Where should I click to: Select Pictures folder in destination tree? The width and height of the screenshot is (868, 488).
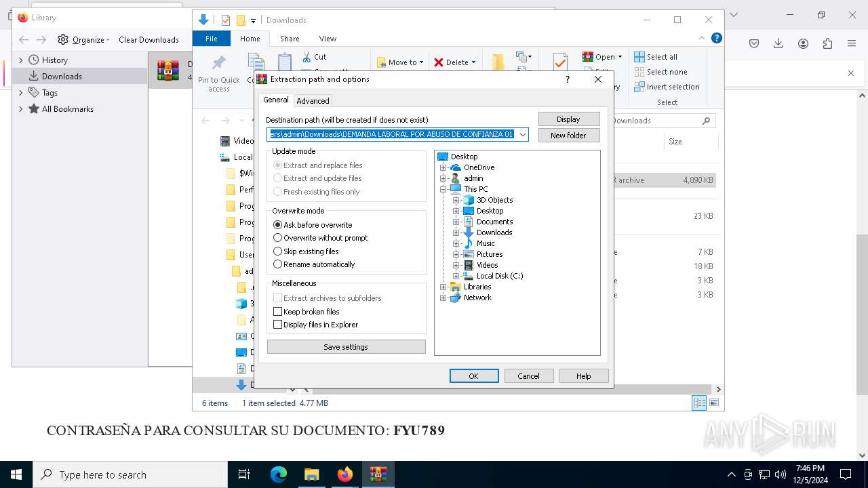[x=490, y=254]
